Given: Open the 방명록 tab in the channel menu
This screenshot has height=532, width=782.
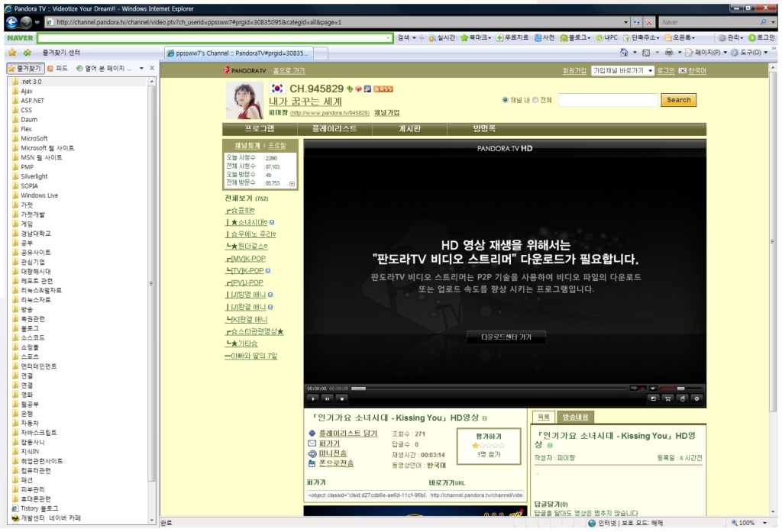Looking at the screenshot, I should pyautogui.click(x=484, y=129).
